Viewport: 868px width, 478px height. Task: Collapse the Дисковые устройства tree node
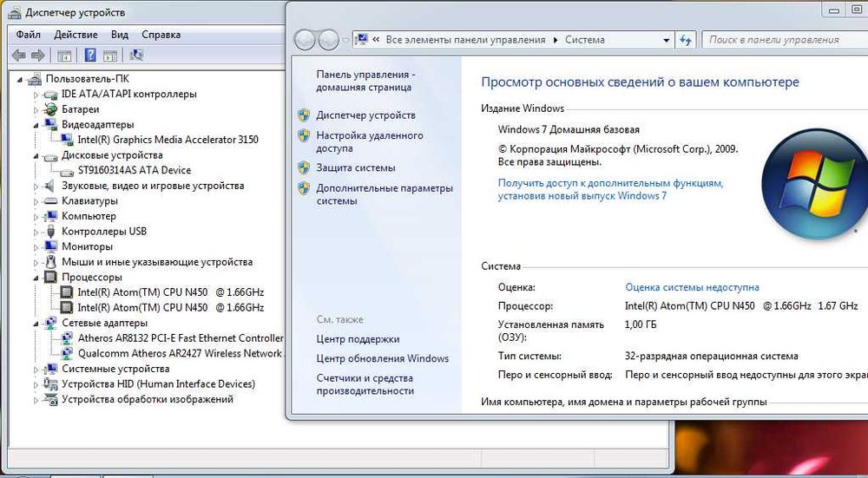(36, 156)
